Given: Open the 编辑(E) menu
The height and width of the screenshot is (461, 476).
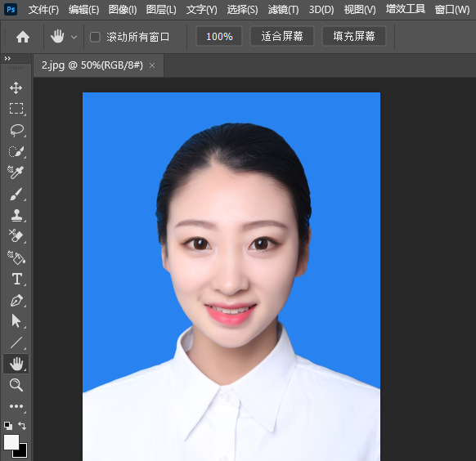Looking at the screenshot, I should pos(83,10).
